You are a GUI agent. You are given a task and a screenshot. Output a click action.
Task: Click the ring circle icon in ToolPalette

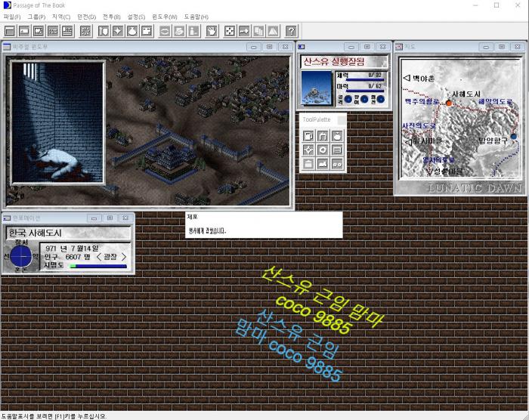pos(323,150)
